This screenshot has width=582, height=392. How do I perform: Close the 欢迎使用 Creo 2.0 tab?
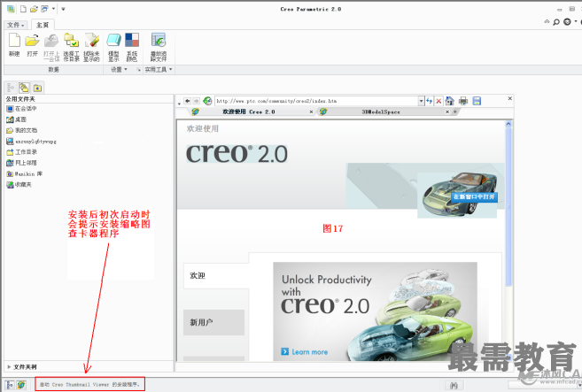click(311, 111)
